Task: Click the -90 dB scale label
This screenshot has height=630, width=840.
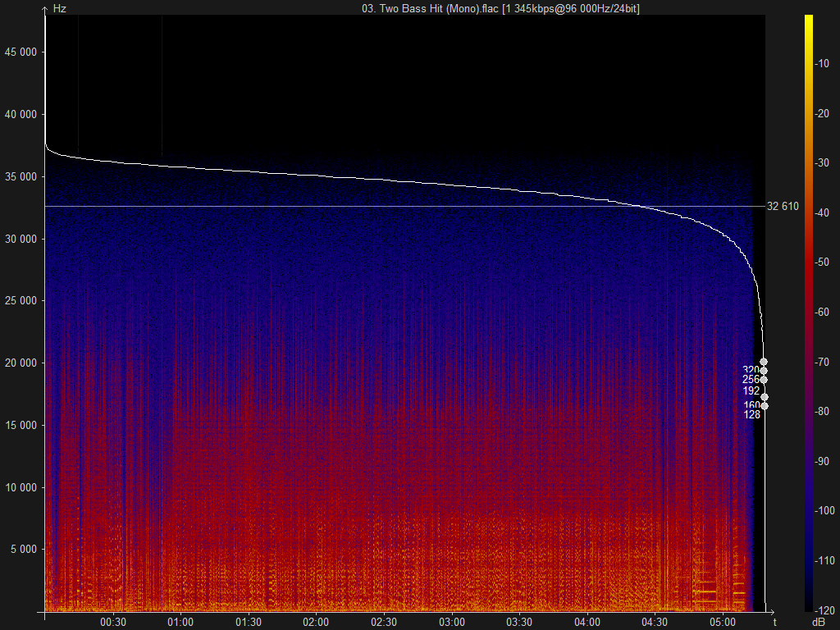Action: 822,461
